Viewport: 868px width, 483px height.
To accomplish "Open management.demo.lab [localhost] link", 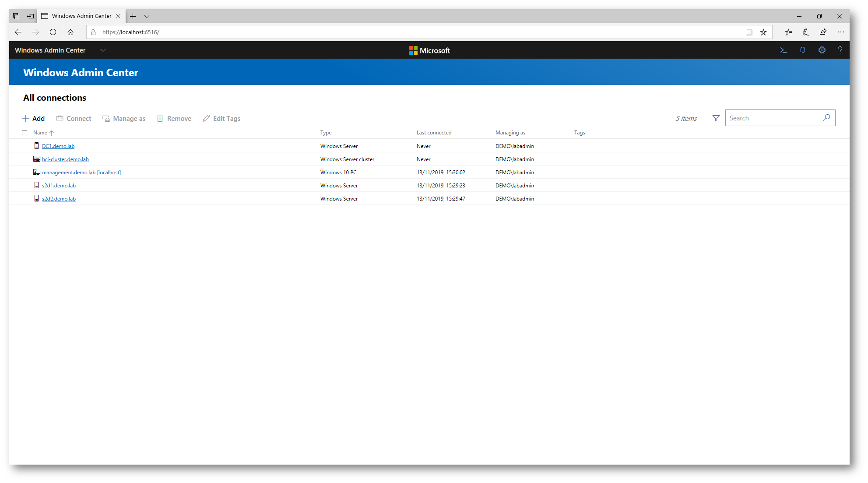I will pyautogui.click(x=81, y=173).
